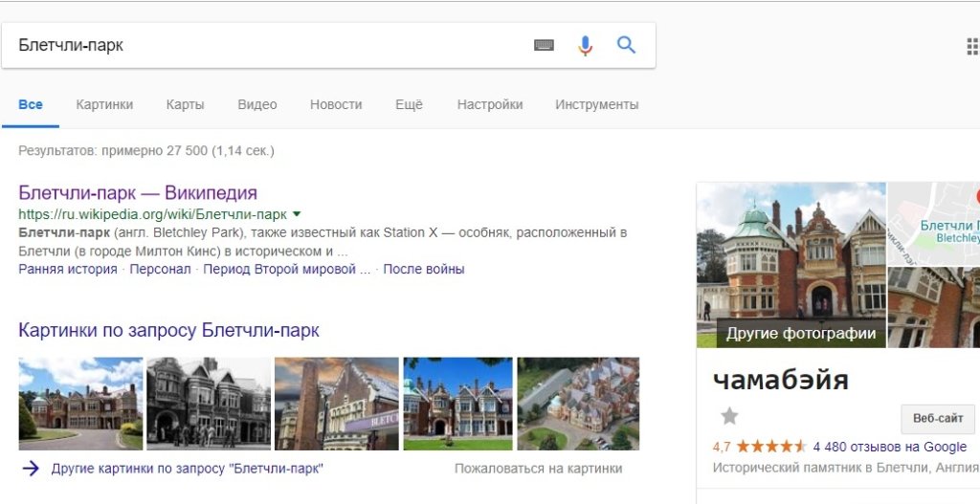
Task: Expand the Wikipedia result URL dropdown arrow
Action: [297, 214]
